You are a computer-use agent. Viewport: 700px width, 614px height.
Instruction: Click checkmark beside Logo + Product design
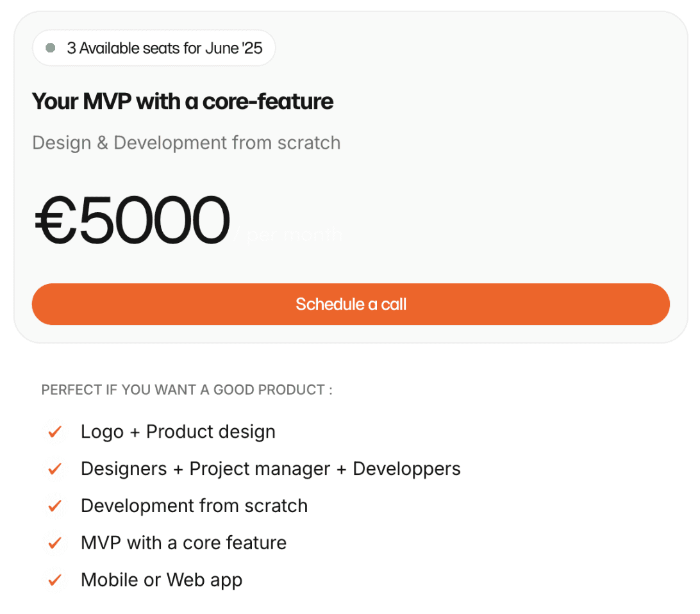point(55,431)
